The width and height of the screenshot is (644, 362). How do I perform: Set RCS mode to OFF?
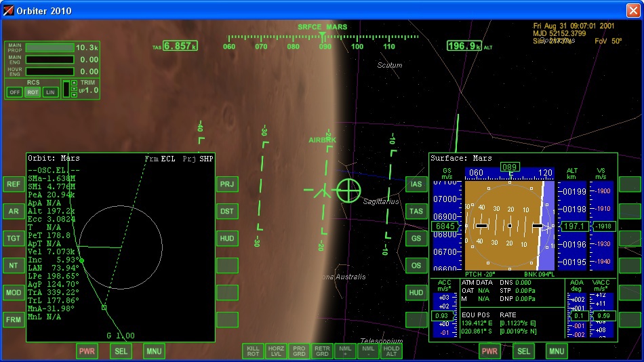click(14, 92)
